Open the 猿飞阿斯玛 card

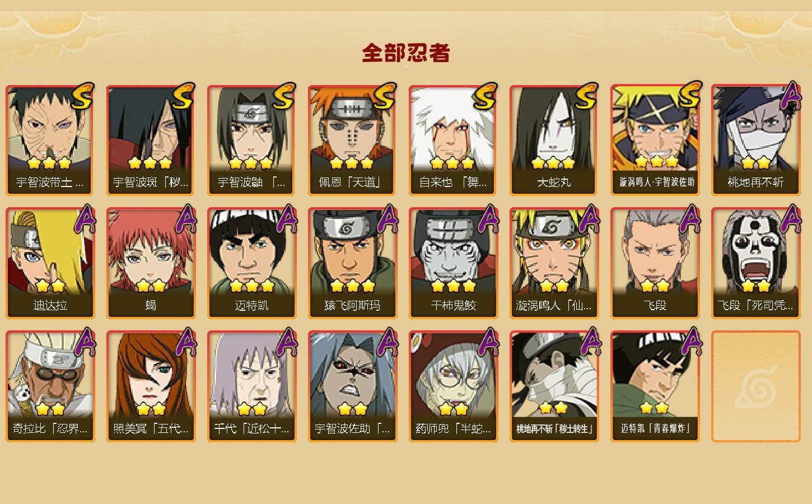coord(352,263)
